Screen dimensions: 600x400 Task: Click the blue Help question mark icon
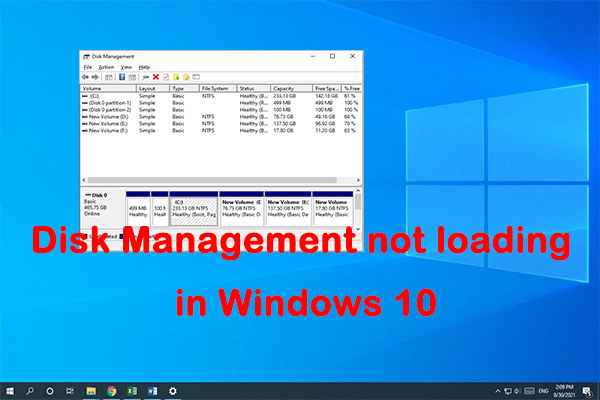pos(122,77)
